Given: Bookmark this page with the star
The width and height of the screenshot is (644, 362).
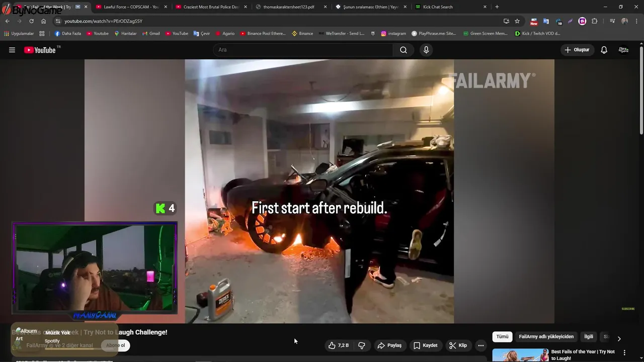Looking at the screenshot, I should [517, 21].
